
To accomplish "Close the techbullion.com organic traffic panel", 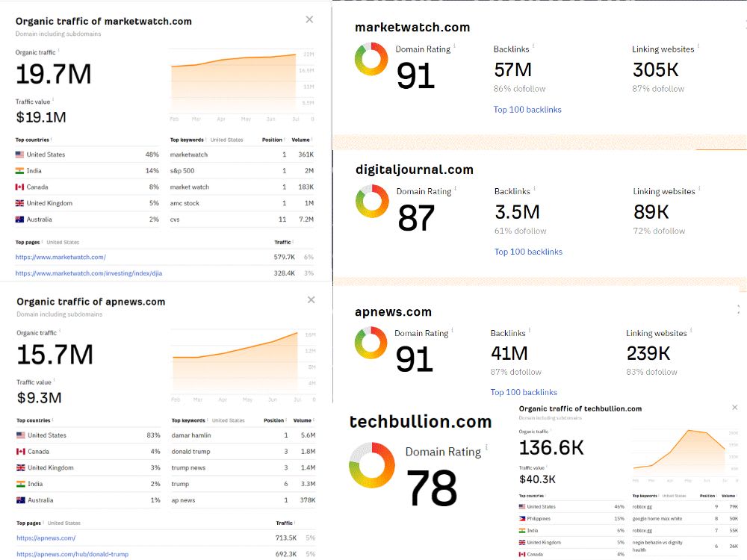I will pos(734,408).
